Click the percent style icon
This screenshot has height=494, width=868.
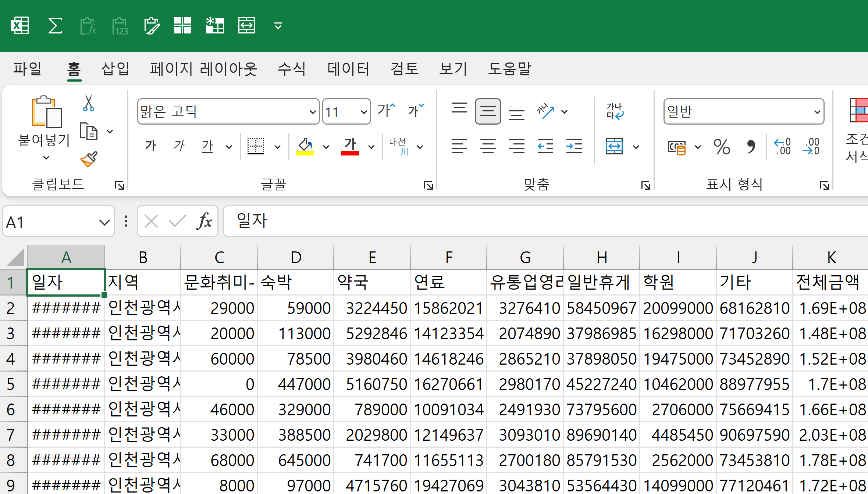pyautogui.click(x=722, y=147)
